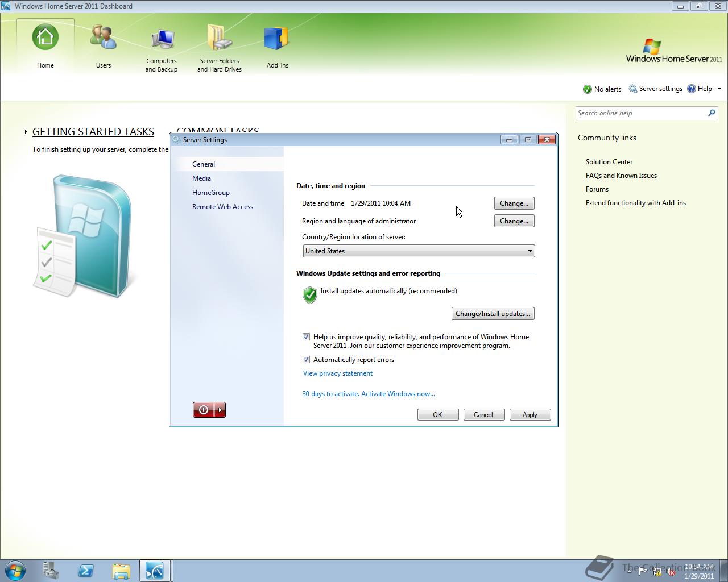
Task: Click the Search online help field
Action: tap(640, 113)
